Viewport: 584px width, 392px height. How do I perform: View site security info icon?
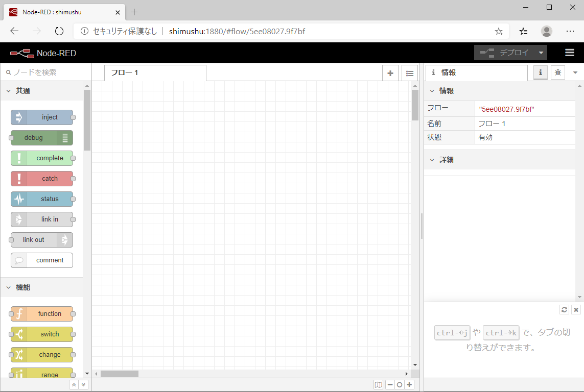(x=84, y=31)
